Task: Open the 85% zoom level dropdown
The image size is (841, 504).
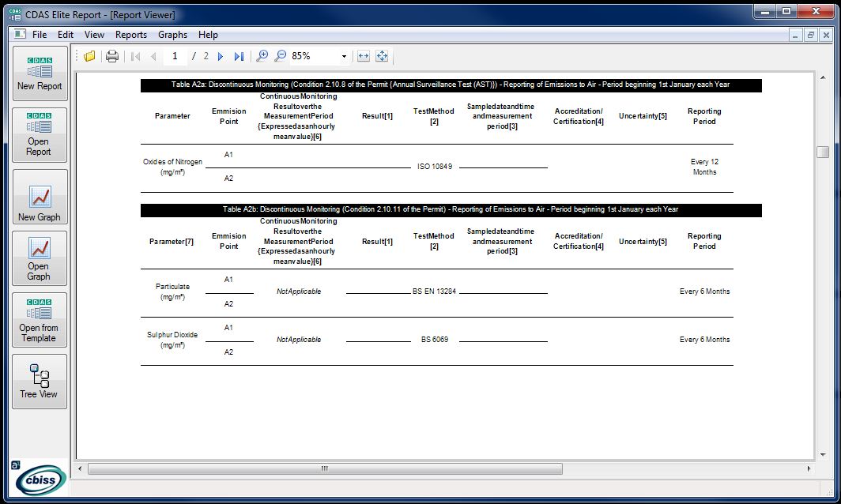Action: point(344,56)
